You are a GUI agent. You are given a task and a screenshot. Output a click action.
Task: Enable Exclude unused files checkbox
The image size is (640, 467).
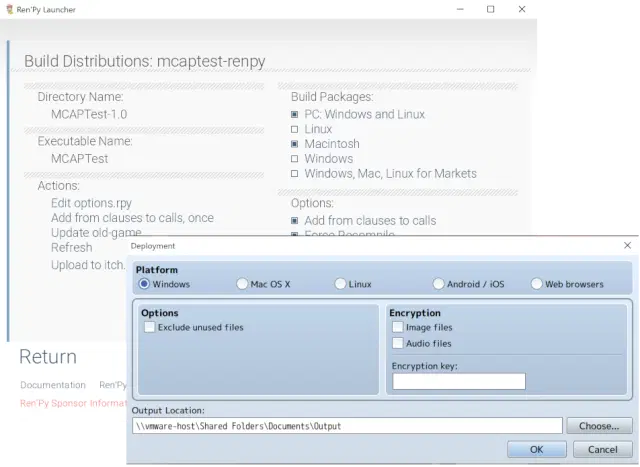coord(150,327)
